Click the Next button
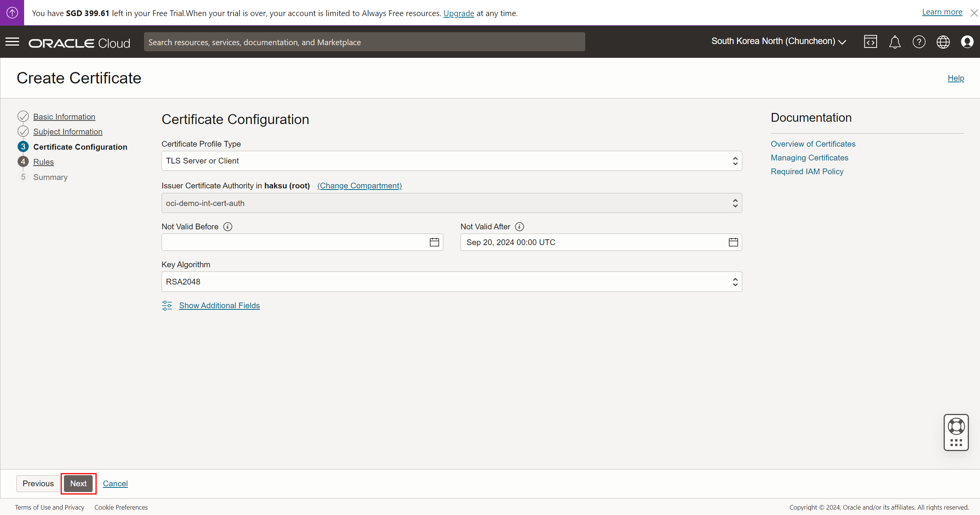The width and height of the screenshot is (980, 515). pos(78,484)
